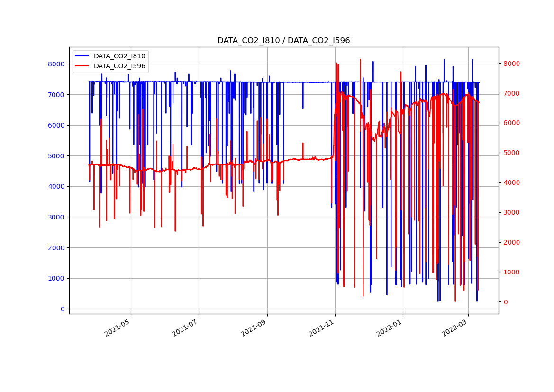Click the red 0 right axis tick label
This screenshot has width=554, height=392.
[505, 302]
